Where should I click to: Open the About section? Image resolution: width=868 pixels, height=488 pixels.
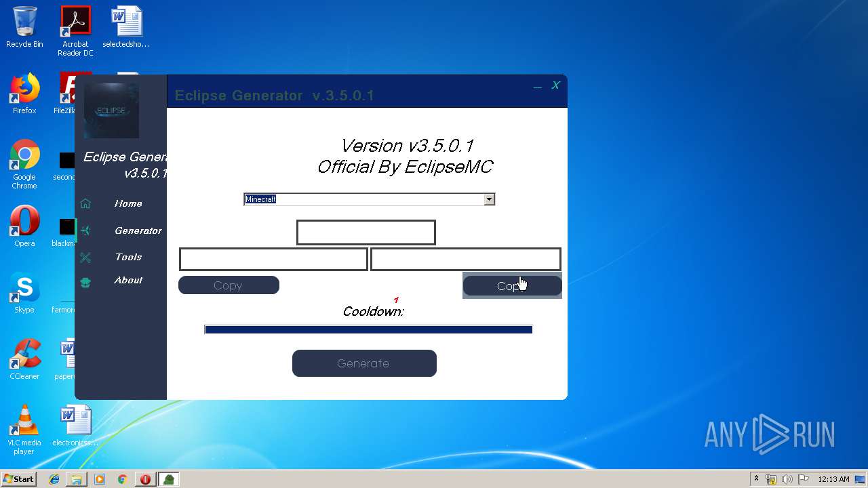tap(128, 280)
